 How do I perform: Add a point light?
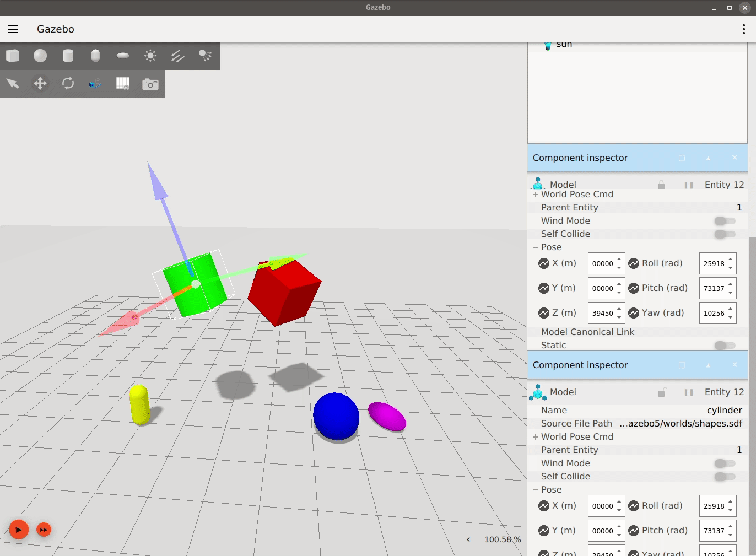pyautogui.click(x=150, y=56)
